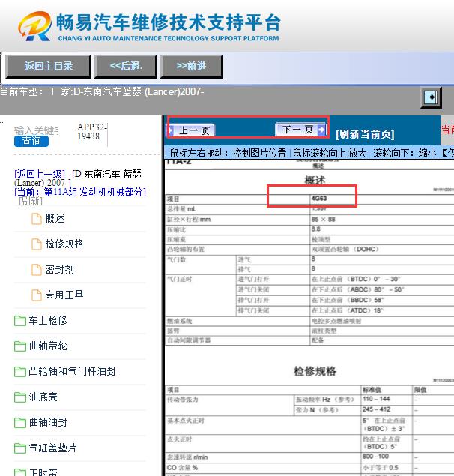This screenshot has width=454, height=476.
Task: Click the folder icon next to 曲轴带轮
Action: [x=20, y=346]
